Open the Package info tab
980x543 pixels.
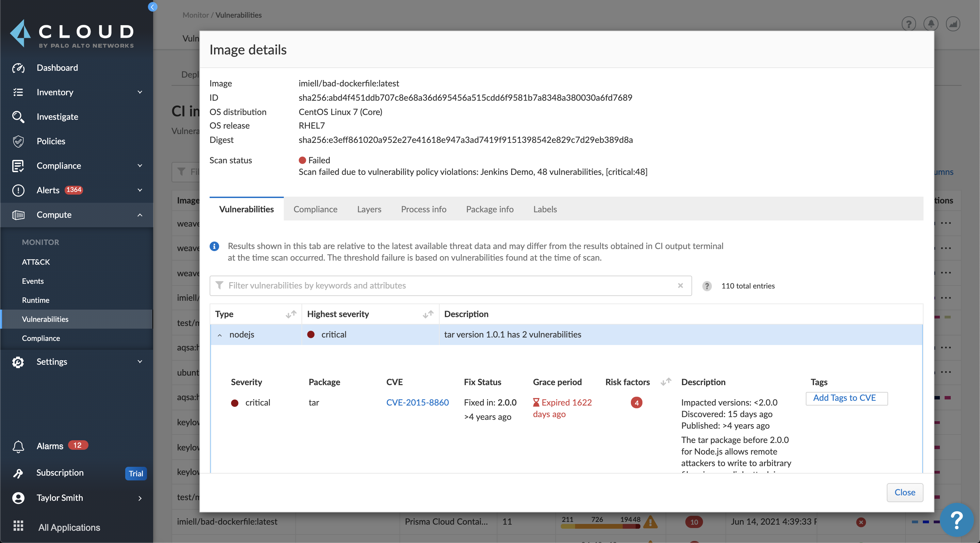click(x=490, y=209)
